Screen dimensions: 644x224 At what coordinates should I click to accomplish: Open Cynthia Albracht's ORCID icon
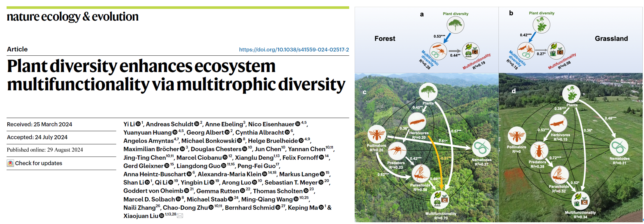pyautogui.click(x=287, y=132)
